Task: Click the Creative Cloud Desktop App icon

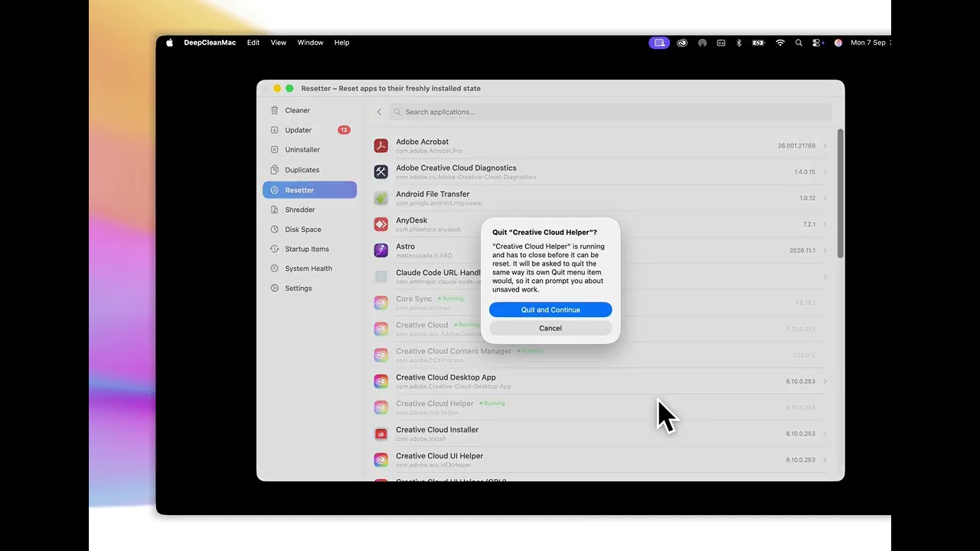Action: click(381, 381)
